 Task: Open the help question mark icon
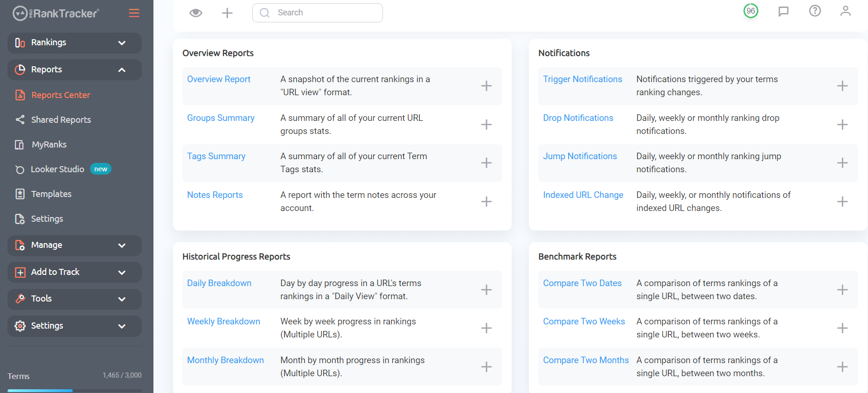pos(815,11)
